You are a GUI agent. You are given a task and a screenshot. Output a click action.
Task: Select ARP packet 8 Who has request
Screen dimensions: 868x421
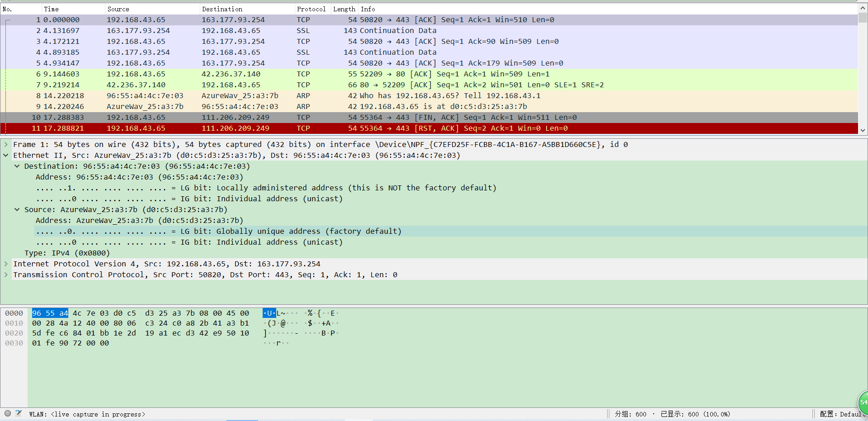[x=429, y=96]
